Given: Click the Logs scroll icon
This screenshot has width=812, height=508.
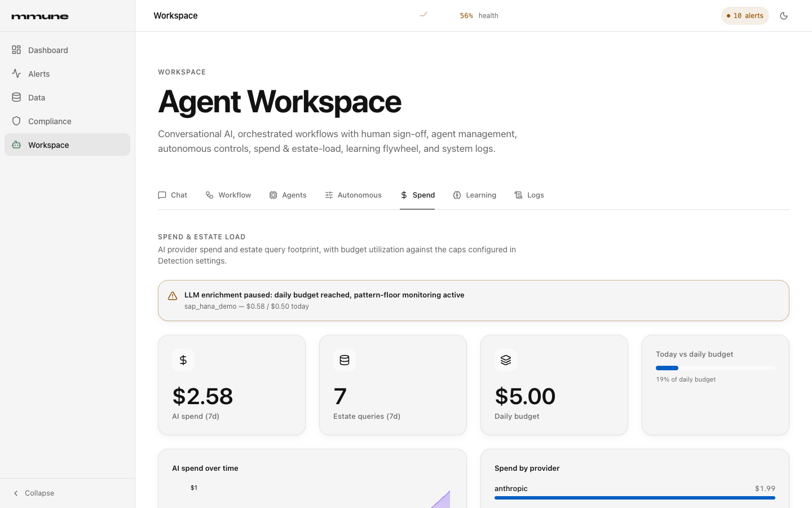Looking at the screenshot, I should (518, 195).
